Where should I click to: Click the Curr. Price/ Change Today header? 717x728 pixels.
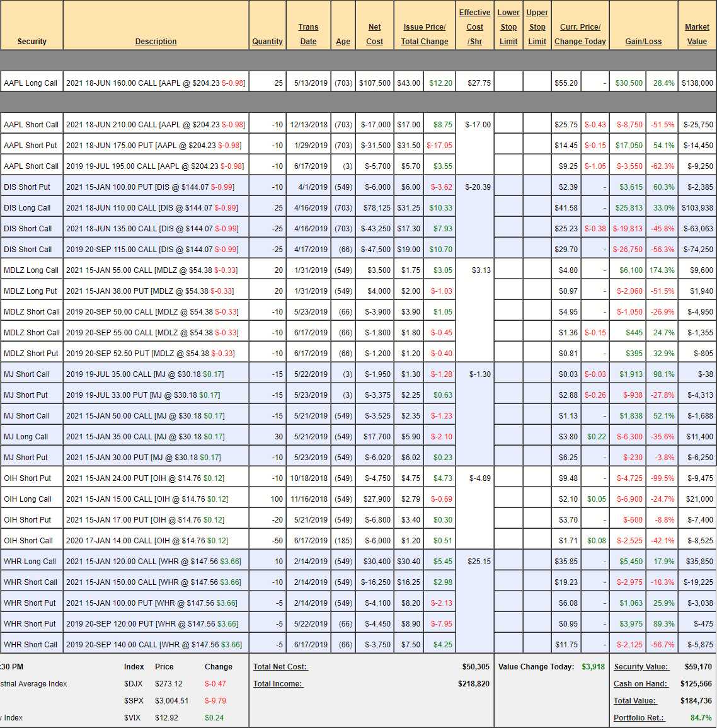[x=580, y=34]
